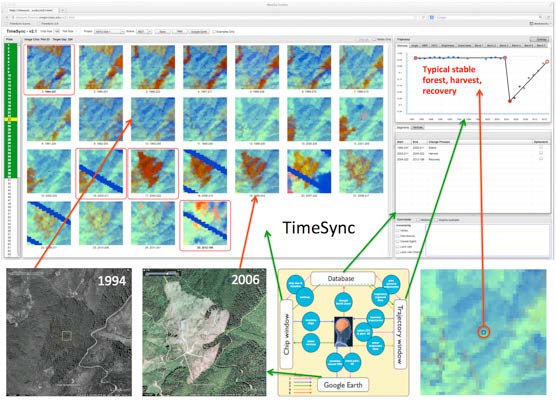The height and width of the screenshot is (401, 556).
Task: Open the last Band tab in the trajectory tabs
Action: (541, 46)
